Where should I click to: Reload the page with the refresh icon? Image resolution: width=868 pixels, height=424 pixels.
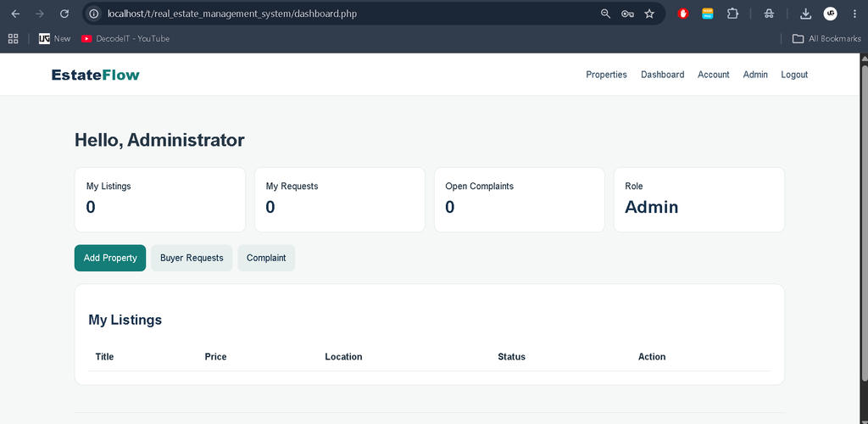tap(64, 14)
